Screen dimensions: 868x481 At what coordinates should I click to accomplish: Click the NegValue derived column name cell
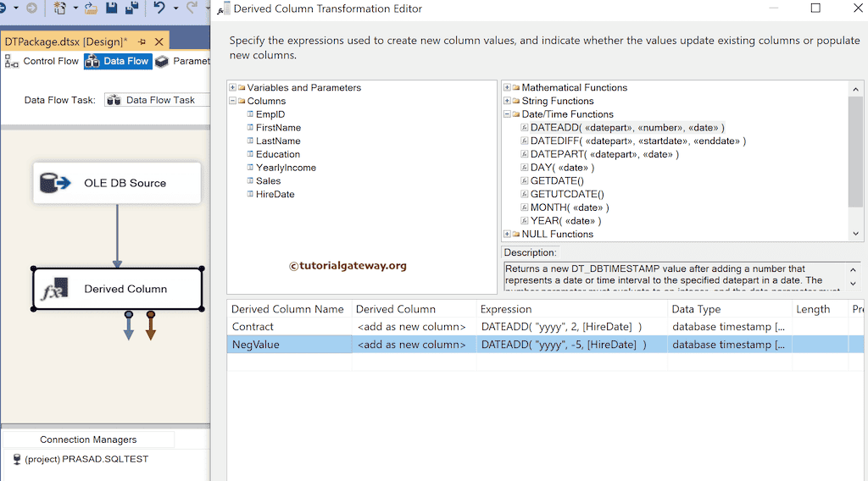tap(289, 345)
